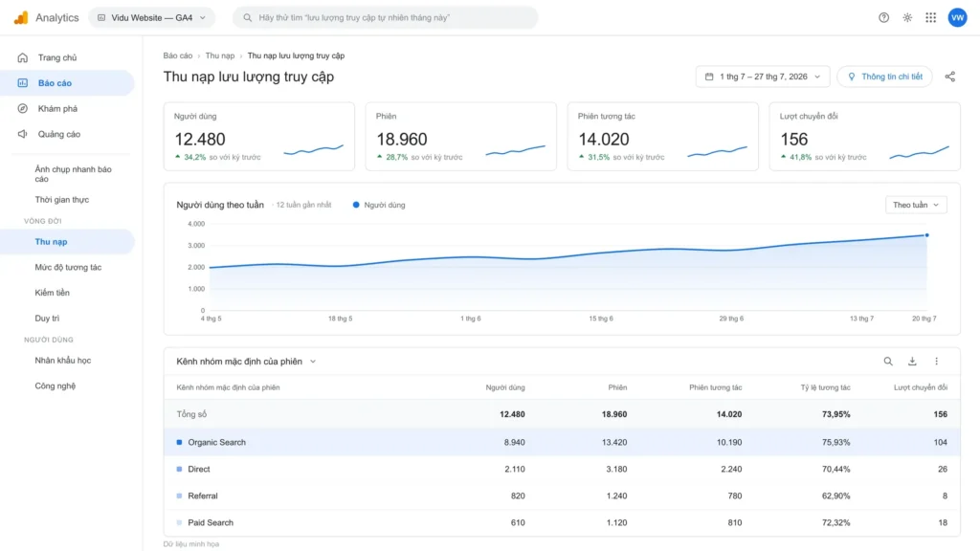Screen dimensions: 980x551
Task: Click Thông tin chi tiết button
Action: [x=884, y=77]
